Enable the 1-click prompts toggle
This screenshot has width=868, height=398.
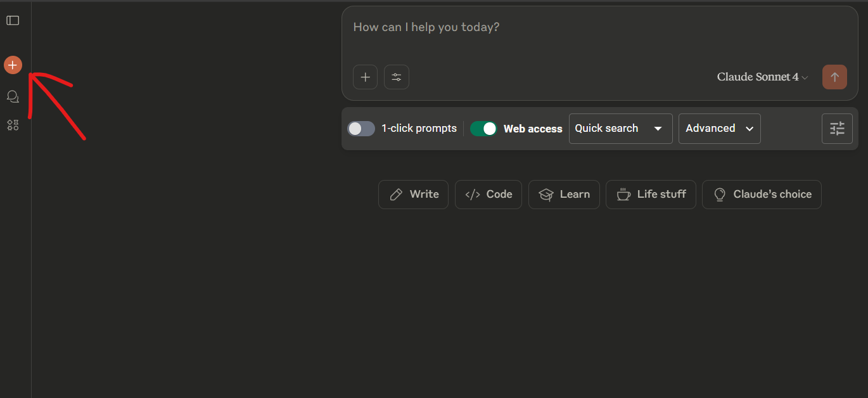361,129
